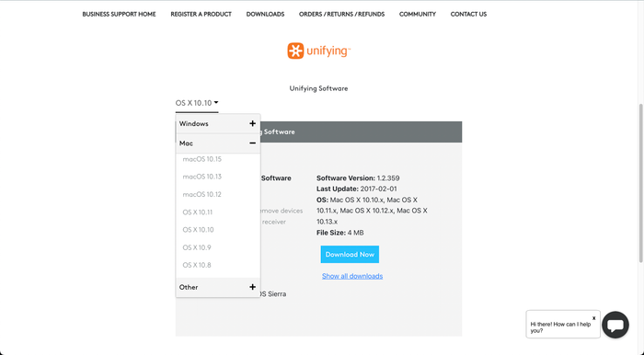Open the Show all downloads link
The image size is (644, 355).
click(x=352, y=276)
